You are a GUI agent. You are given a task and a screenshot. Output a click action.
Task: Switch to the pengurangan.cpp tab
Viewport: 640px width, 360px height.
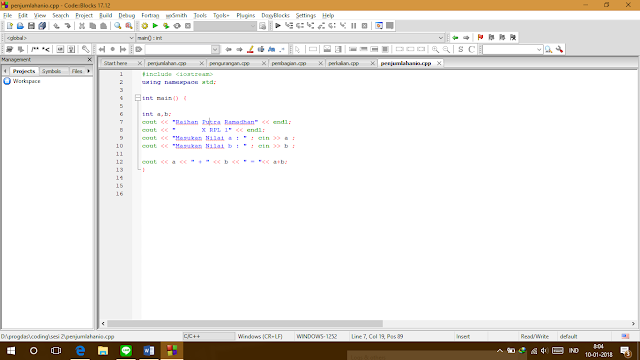pos(229,63)
